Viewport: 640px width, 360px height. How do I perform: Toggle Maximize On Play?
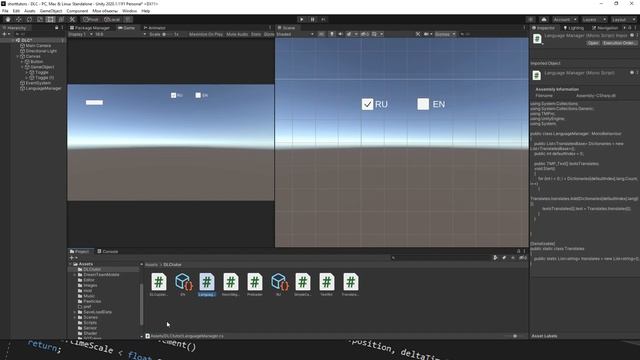click(x=206, y=34)
